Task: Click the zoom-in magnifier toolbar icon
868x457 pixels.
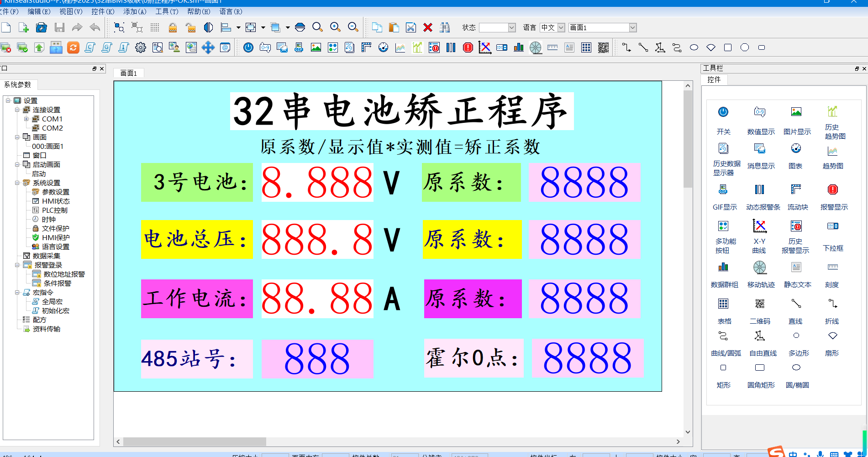Action: [335, 27]
